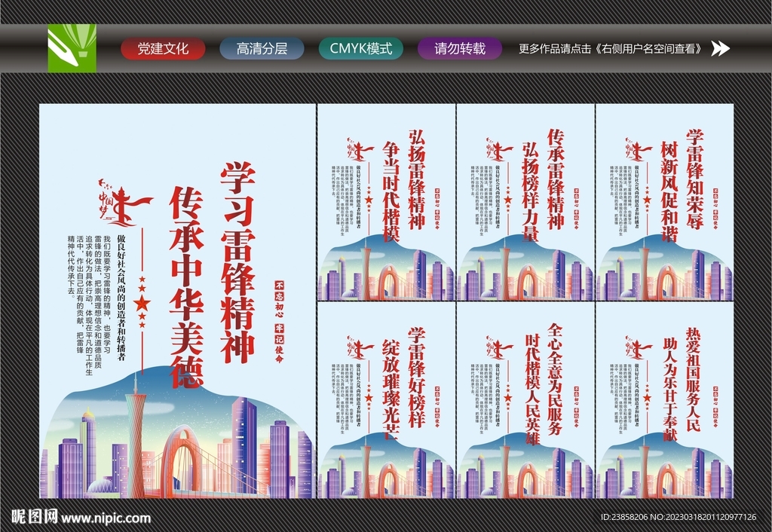
Task: Click the 学习雷锋精神 headline text
Action: 237,263
